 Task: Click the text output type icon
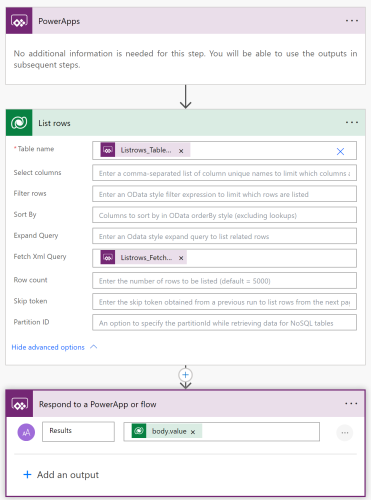tap(26, 432)
